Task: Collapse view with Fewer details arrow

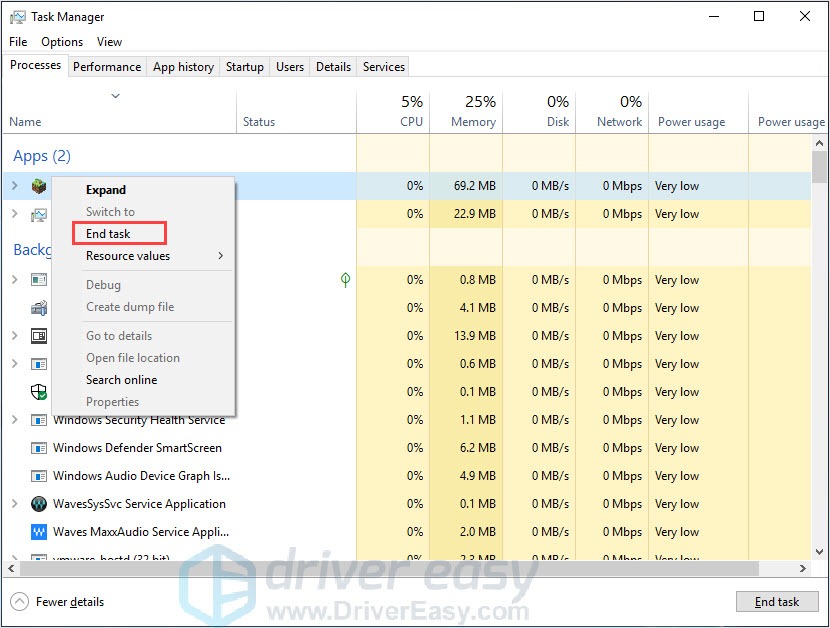Action: tap(19, 602)
